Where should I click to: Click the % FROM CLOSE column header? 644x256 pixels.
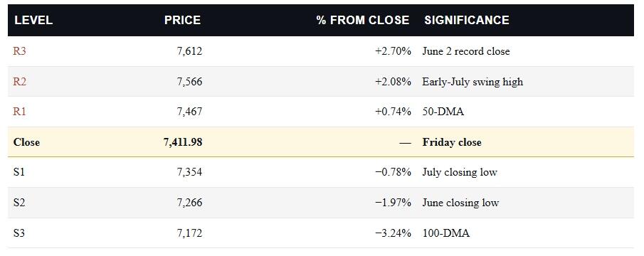point(363,20)
